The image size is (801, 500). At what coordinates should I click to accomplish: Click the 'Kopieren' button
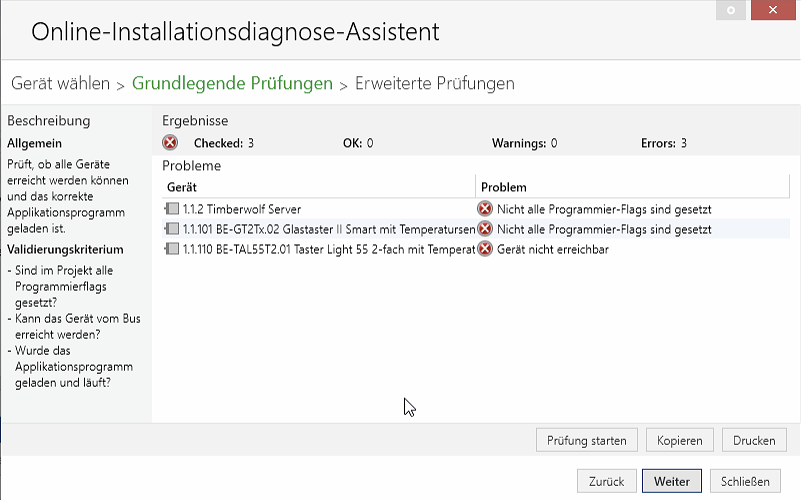[x=679, y=440]
